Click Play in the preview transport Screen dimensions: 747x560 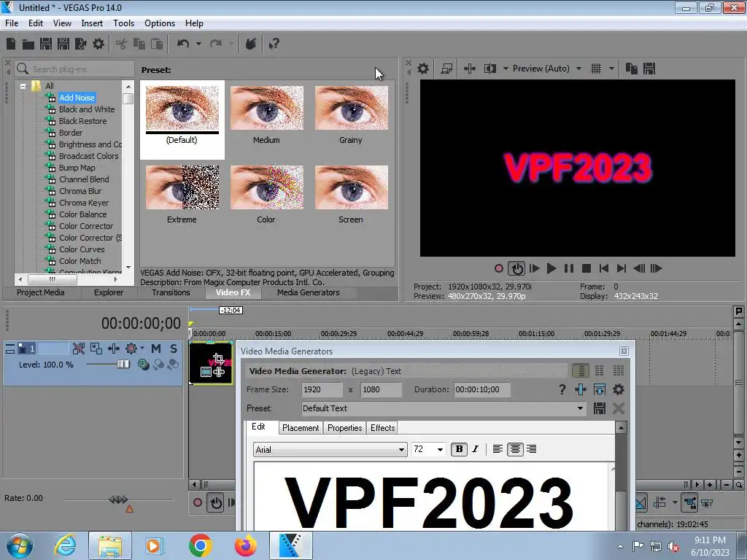(x=551, y=268)
